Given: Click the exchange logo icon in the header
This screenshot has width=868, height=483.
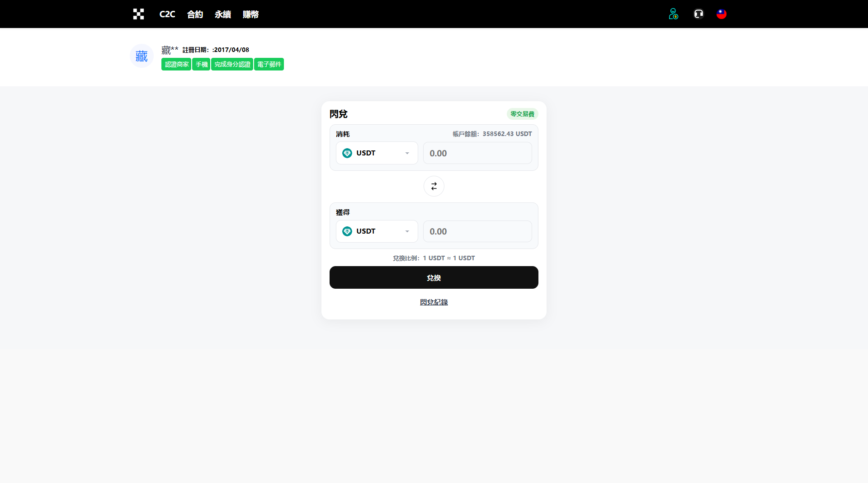Looking at the screenshot, I should coord(138,14).
